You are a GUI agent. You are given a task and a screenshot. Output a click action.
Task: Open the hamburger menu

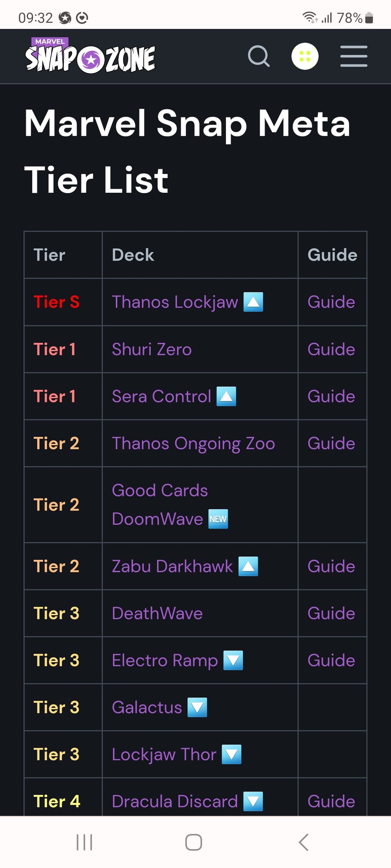point(354,56)
